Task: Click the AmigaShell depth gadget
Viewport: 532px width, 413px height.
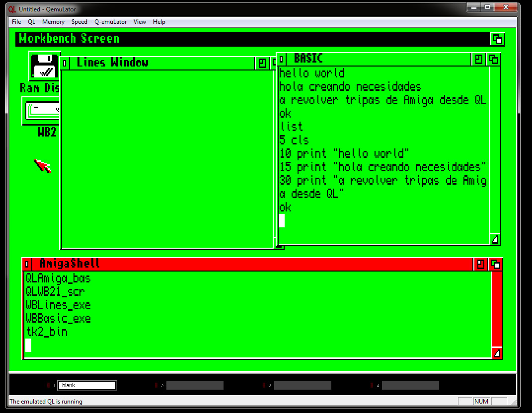Action: tap(496, 264)
